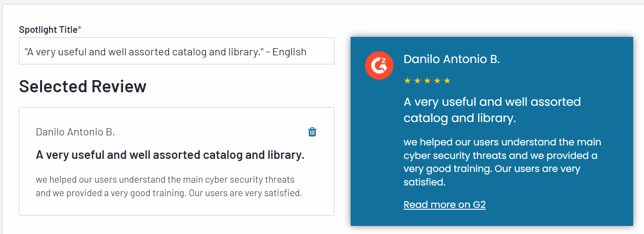The width and height of the screenshot is (644, 234).
Task: Click the Selected Review heading
Action: click(x=82, y=86)
